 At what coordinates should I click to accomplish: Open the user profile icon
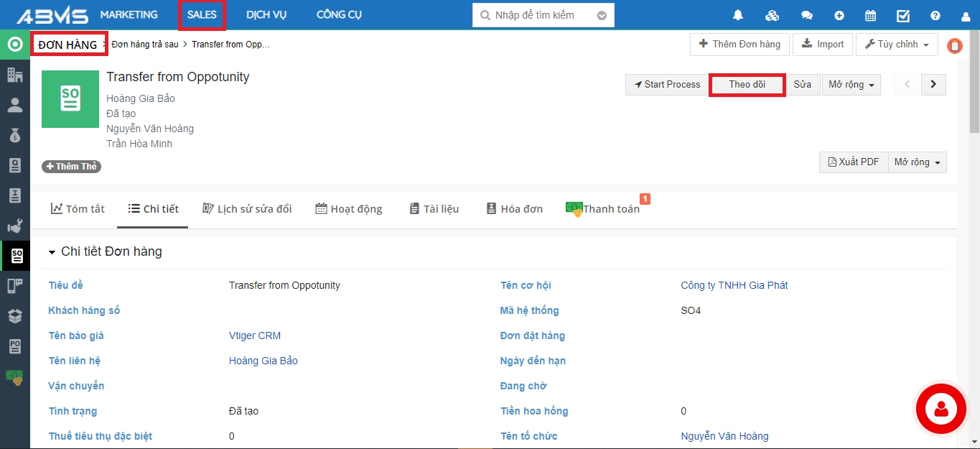point(965,16)
